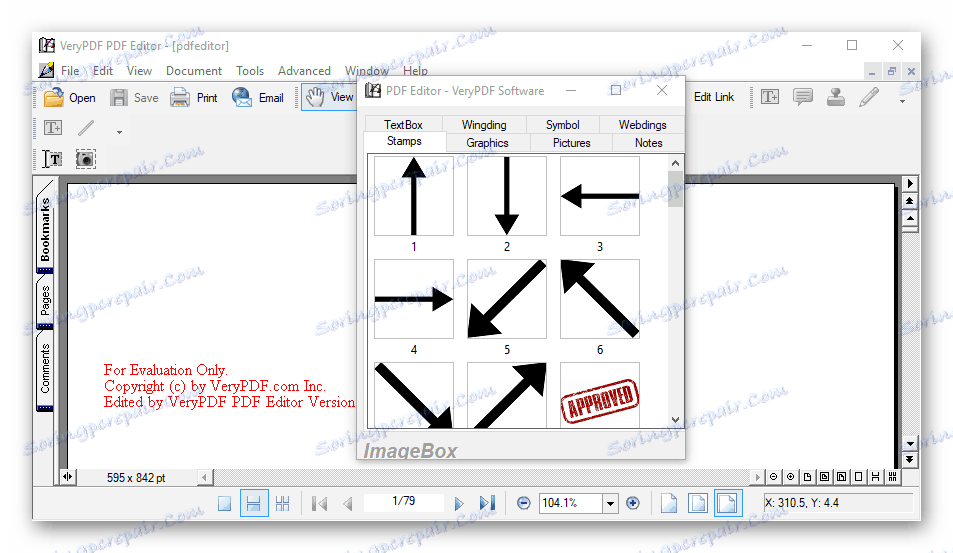The height and width of the screenshot is (553, 953).
Task: Click the Print toolbar icon
Action: tap(194, 97)
